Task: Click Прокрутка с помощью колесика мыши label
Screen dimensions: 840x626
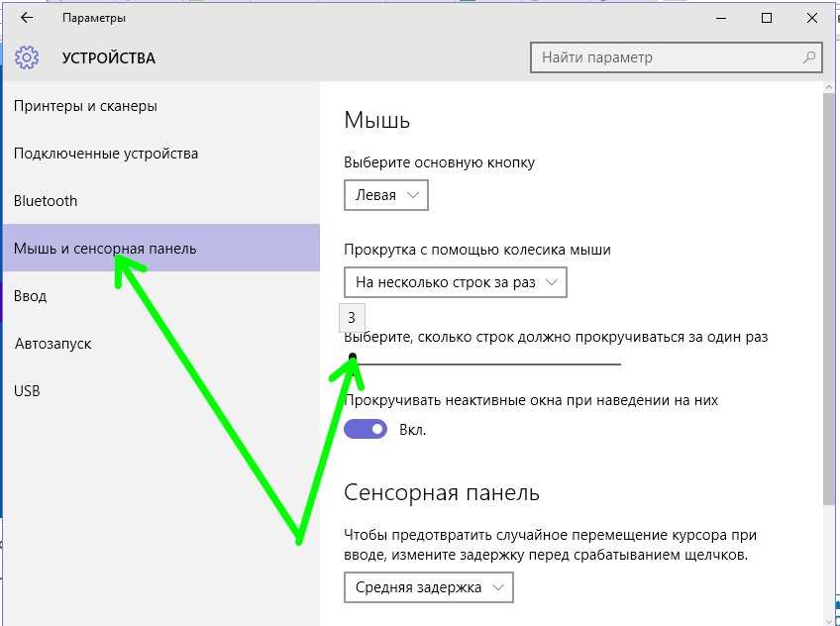Action: (477, 250)
